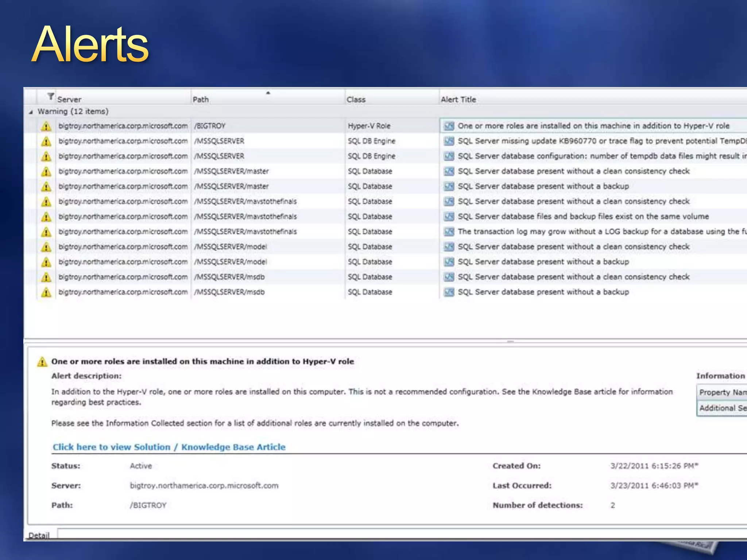The image size is (747, 560).
Task: Select the Hyper-V Role class cell
Action: (x=369, y=126)
